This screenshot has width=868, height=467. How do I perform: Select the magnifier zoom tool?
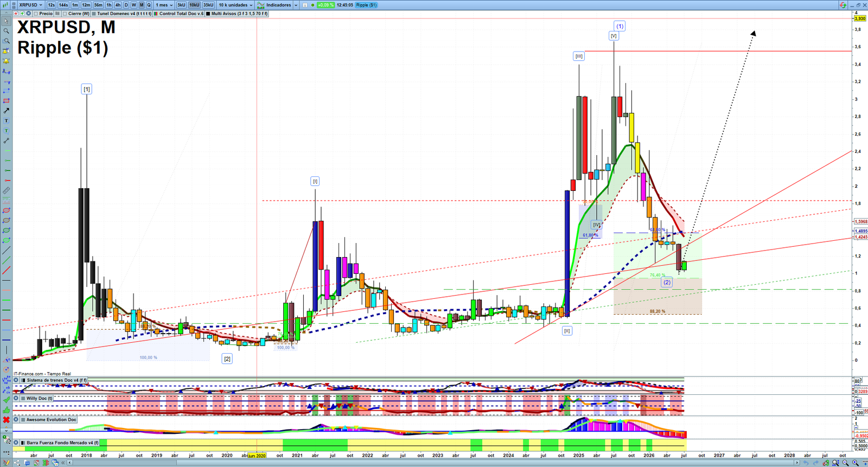click(x=7, y=31)
